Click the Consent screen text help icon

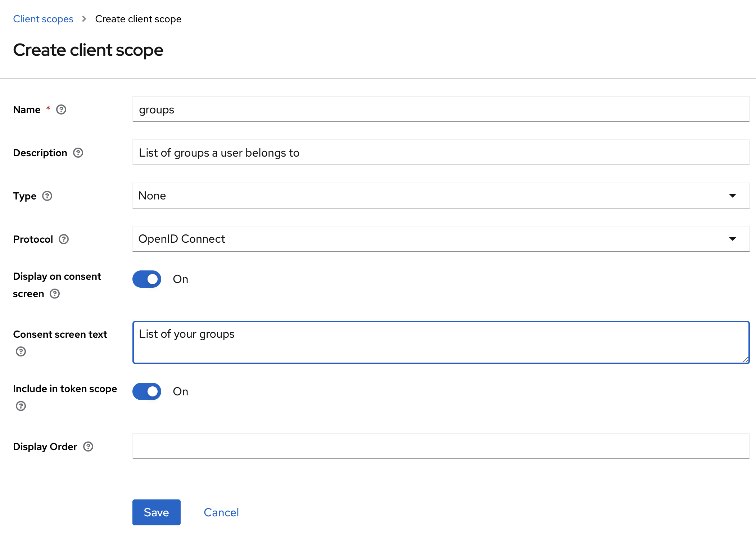[21, 351]
